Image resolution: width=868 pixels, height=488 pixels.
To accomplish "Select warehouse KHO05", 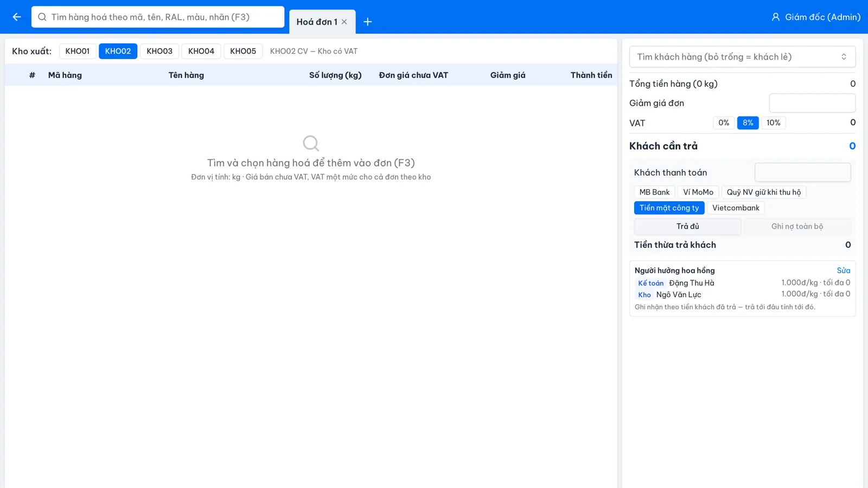I will coord(243,51).
